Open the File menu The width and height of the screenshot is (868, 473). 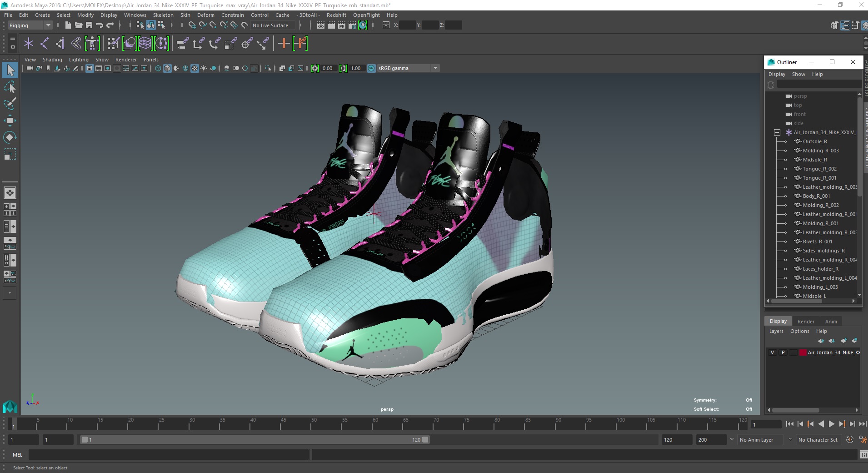click(8, 15)
